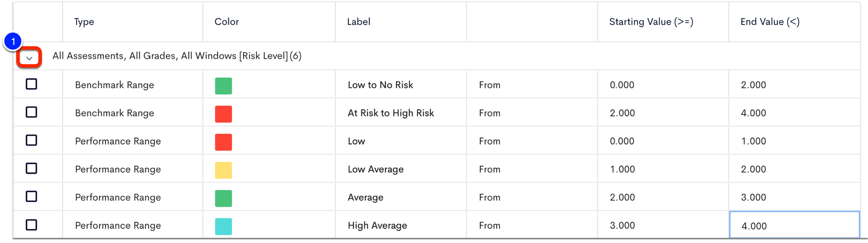This screenshot has height=243, width=868.
Task: Open the green Low to No Risk color swatch
Action: click(x=223, y=86)
